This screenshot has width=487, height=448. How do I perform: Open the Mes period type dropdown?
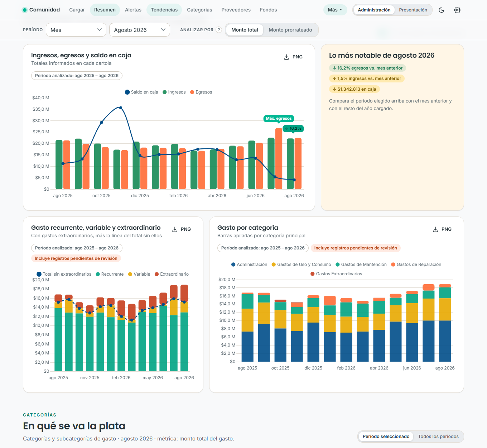(76, 30)
